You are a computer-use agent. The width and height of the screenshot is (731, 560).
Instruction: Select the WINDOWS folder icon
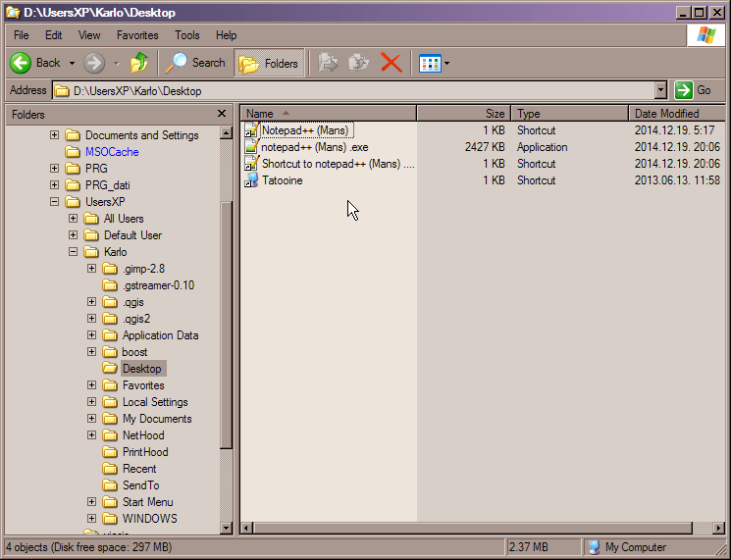click(x=110, y=519)
